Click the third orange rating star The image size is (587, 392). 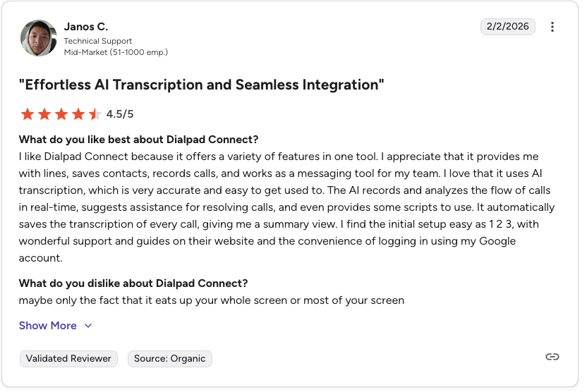click(x=61, y=114)
